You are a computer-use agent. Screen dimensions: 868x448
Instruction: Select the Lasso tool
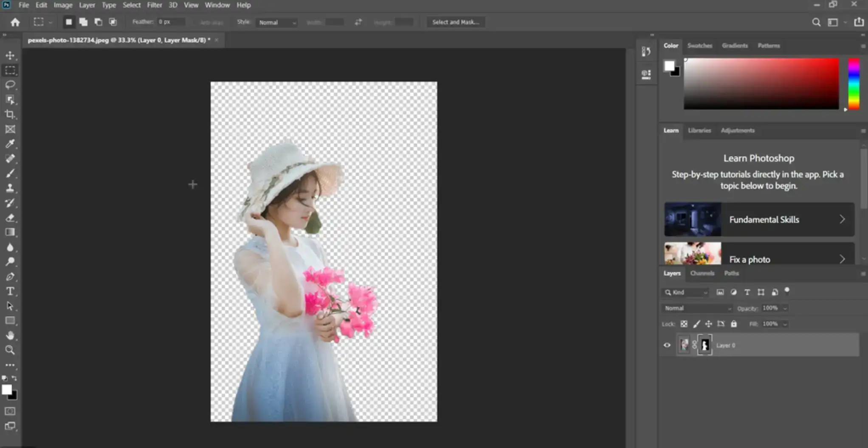point(10,85)
